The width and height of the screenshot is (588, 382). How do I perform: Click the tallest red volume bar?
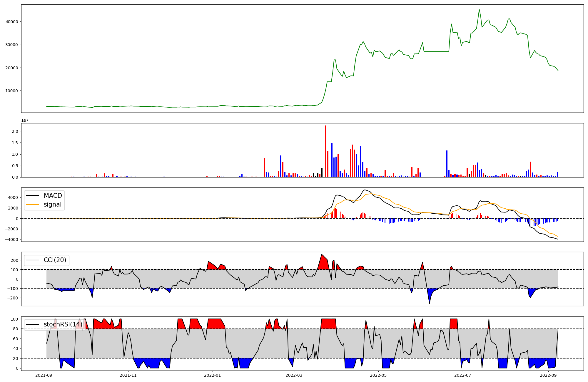pos(326,151)
